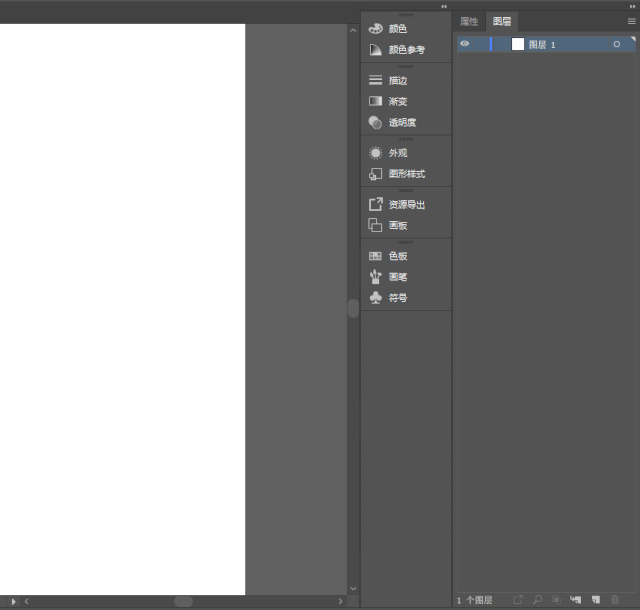Screen dimensions: 640x610
Task: Click the horizontal scrollbar left arrow
Action: [x=27, y=601]
